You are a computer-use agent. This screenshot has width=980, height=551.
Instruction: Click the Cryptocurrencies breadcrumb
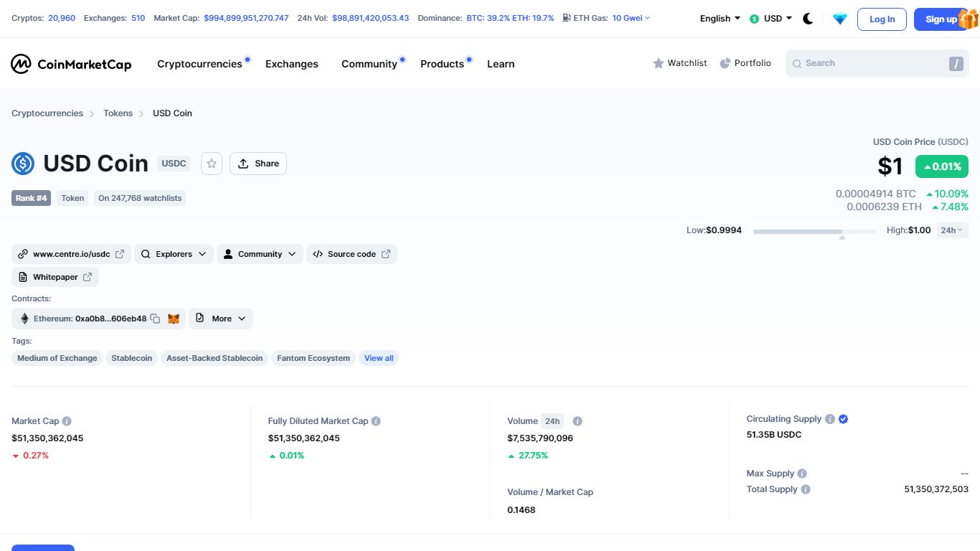[47, 113]
